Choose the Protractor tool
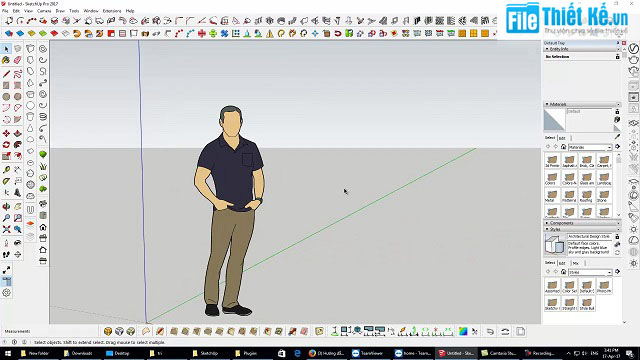 [6, 181]
